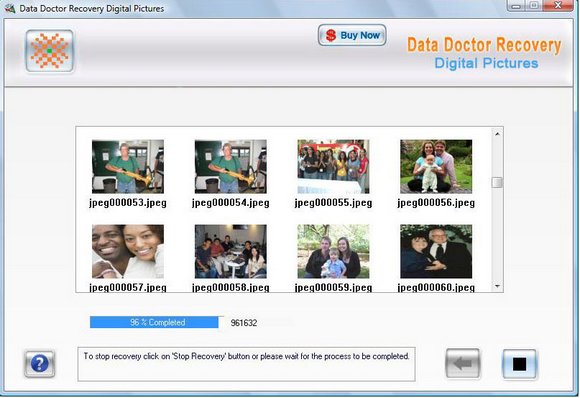The width and height of the screenshot is (580, 398).
Task: Select the family photo jpeg000056.jpeg
Action: pos(436,166)
